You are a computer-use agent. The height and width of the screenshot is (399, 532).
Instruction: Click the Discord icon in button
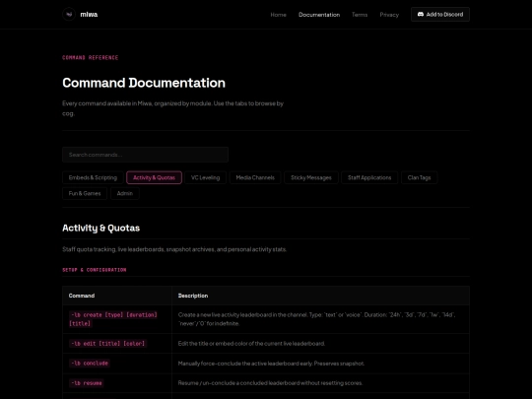pos(421,14)
